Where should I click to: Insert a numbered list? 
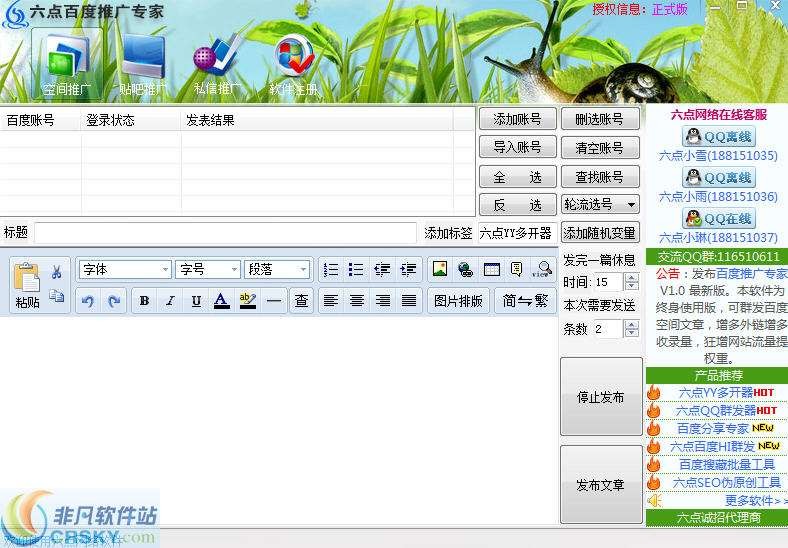[x=331, y=270]
